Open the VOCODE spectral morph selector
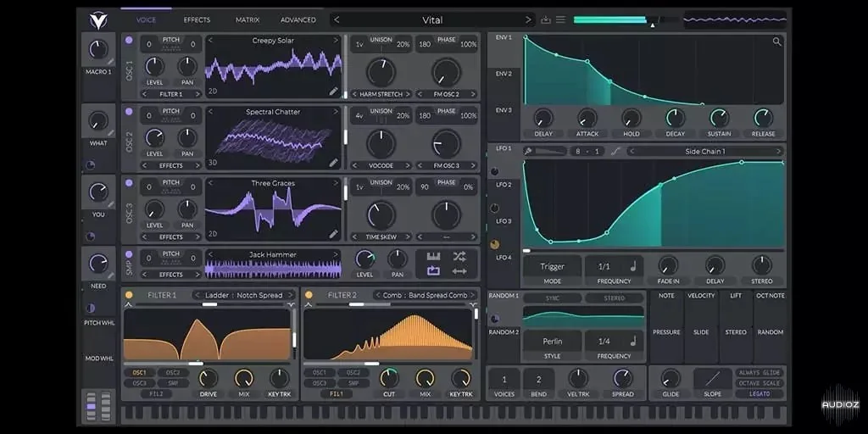 [x=381, y=165]
